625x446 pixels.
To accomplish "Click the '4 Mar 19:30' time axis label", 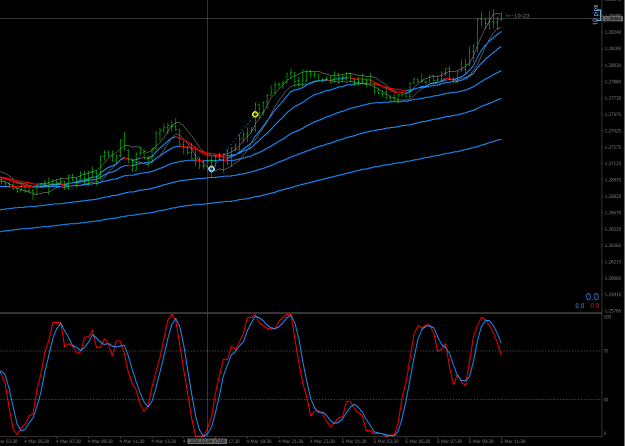I will click(x=260, y=442).
